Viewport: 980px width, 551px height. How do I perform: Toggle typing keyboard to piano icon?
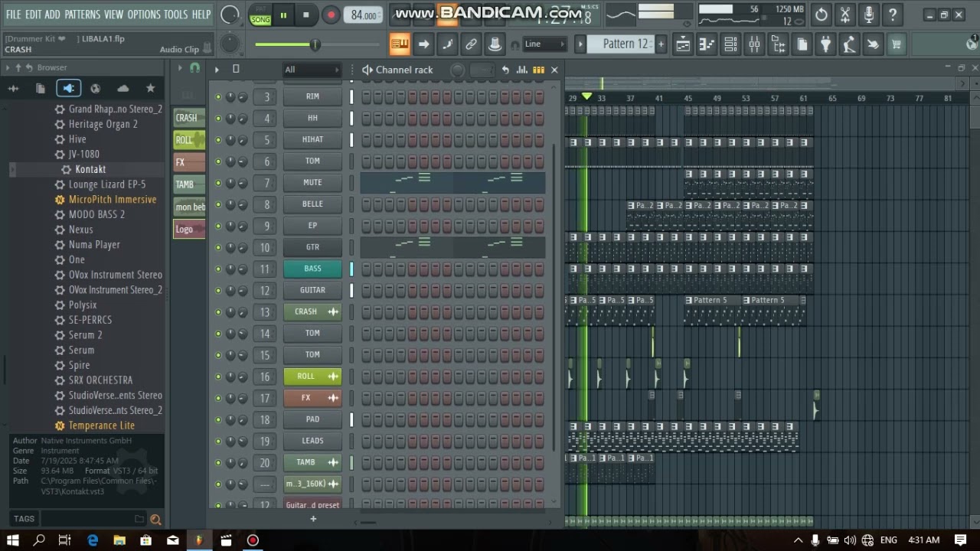400,44
